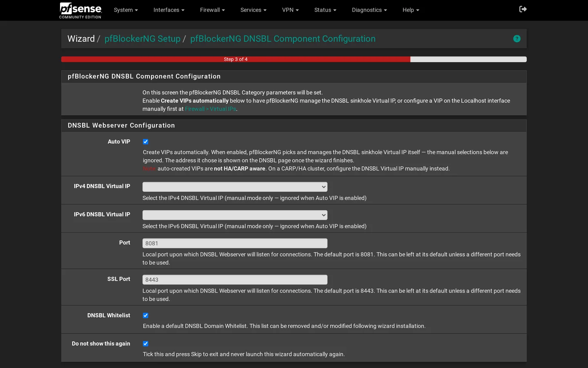
Task: Click the IPv6 DNSBL Virtual IP label
Action: tap(102, 214)
